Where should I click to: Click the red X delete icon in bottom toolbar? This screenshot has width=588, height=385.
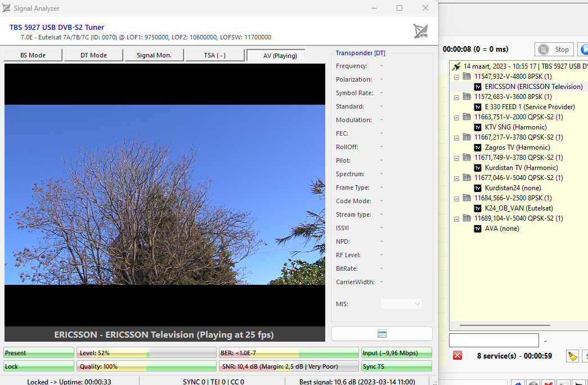(548, 383)
